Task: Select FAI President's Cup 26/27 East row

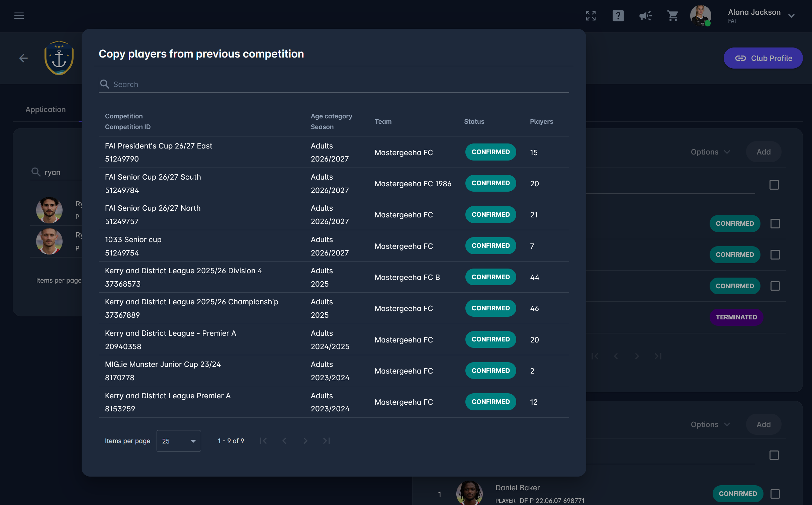Action: pos(334,152)
